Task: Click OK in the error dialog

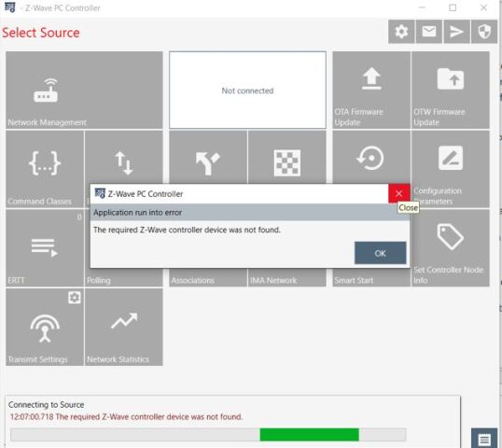Action: [x=381, y=253]
